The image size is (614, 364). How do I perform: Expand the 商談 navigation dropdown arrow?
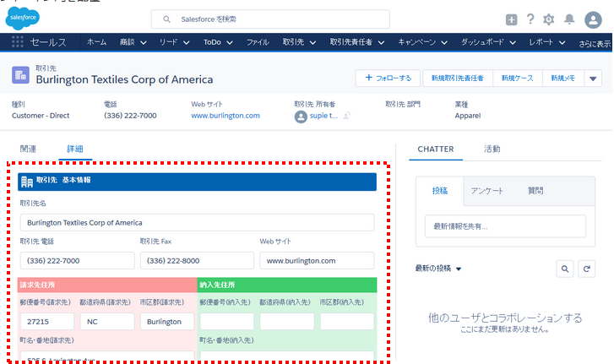[143, 42]
